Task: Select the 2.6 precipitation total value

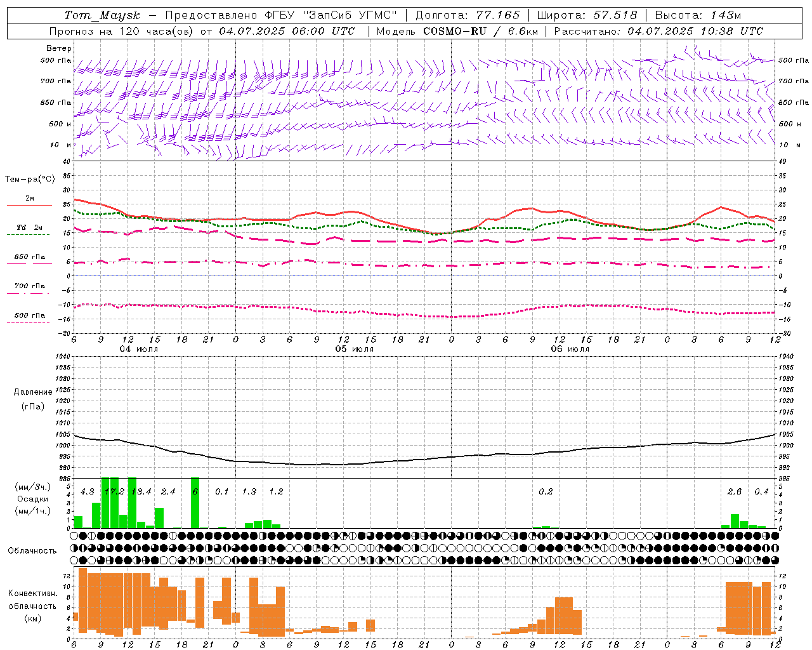Action: [x=735, y=492]
